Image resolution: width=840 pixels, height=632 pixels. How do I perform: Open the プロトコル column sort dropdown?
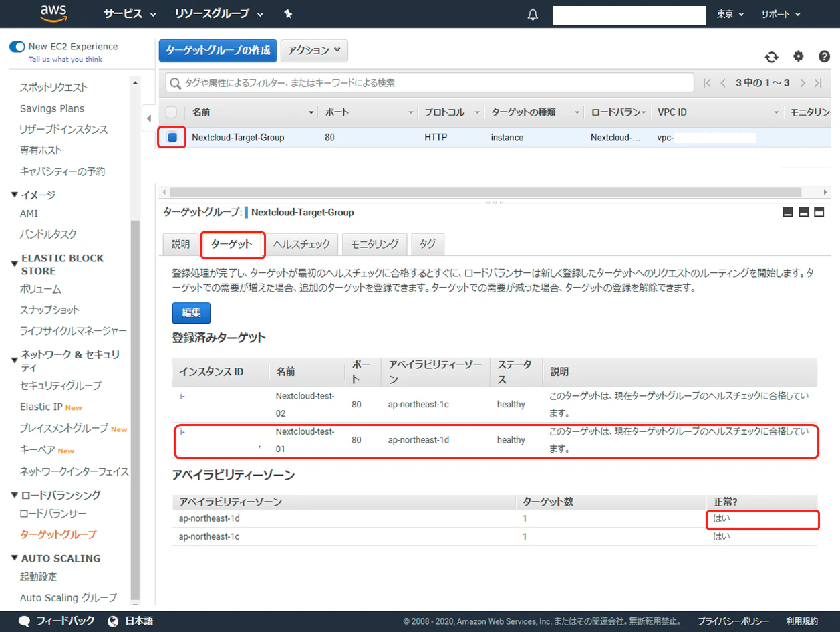pos(478,112)
